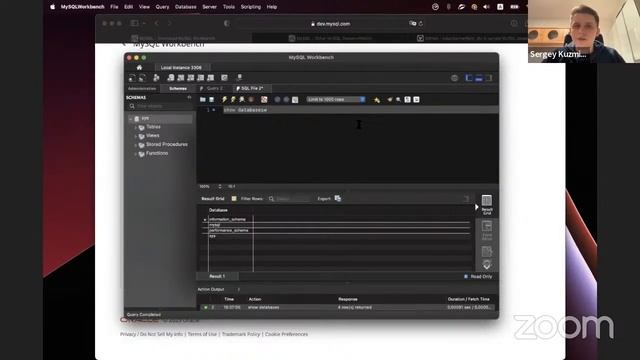
Task: Open the Scripting menu
Action: pos(251,7)
